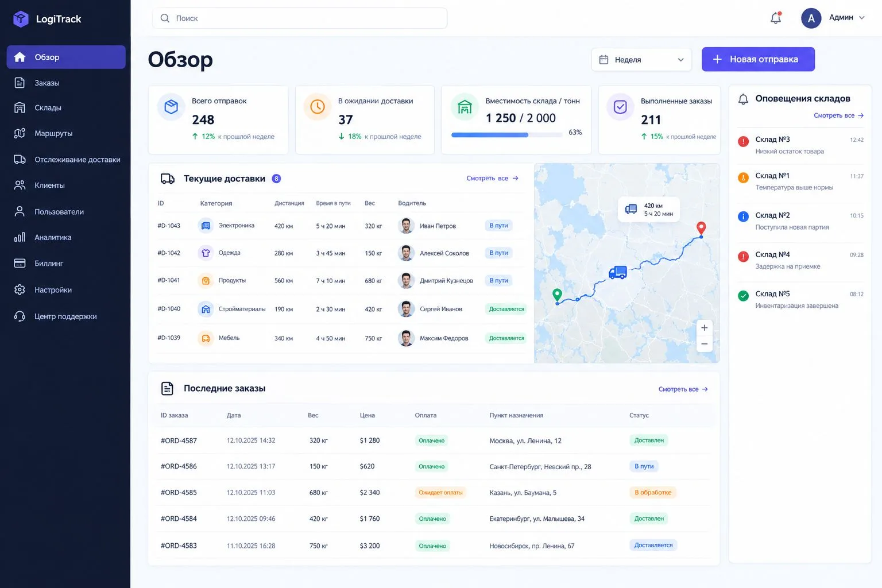Click the Мебель category icon
This screenshot has width=882, height=588.
[206, 338]
